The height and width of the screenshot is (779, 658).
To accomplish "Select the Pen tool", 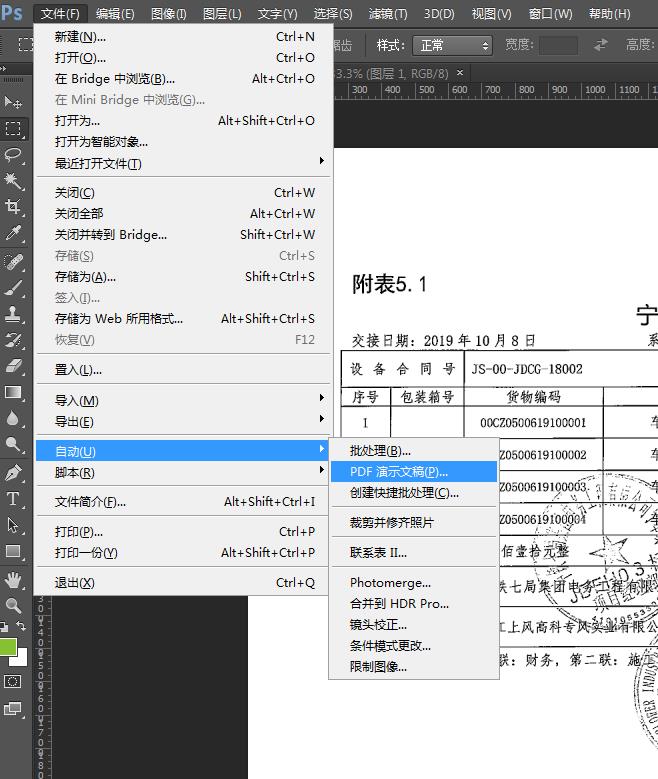I will [12, 473].
